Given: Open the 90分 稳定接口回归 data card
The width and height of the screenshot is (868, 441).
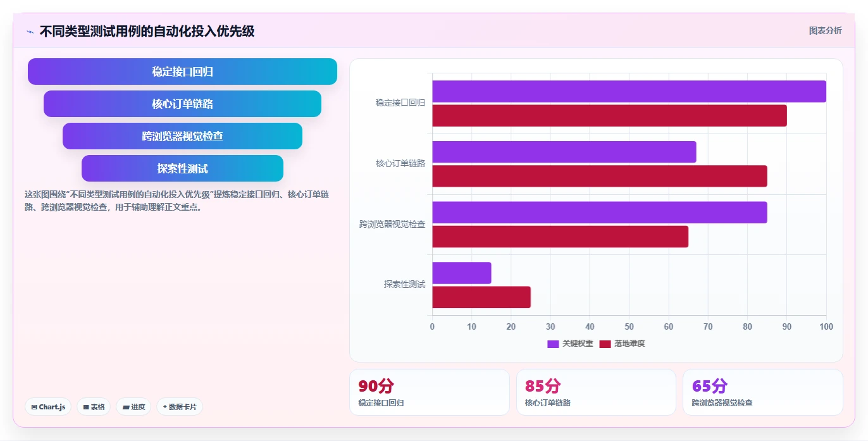Looking at the screenshot, I should point(429,392).
